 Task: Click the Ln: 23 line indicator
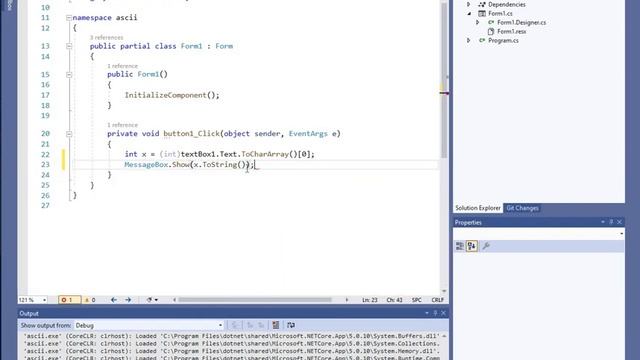pyautogui.click(x=370, y=300)
